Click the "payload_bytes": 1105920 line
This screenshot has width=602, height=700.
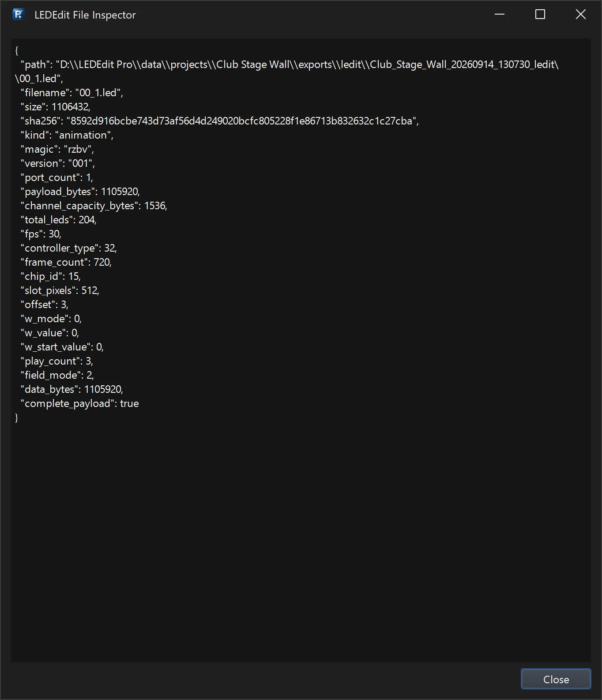click(x=80, y=192)
